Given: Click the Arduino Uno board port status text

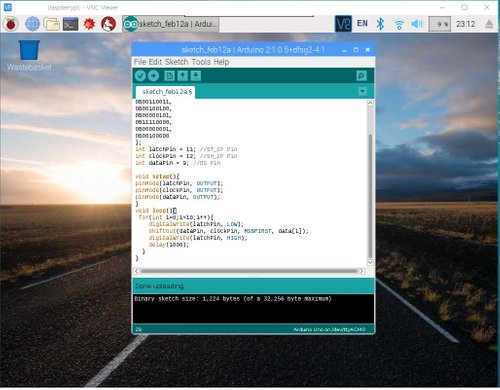Looking at the screenshot, I should (x=329, y=329).
